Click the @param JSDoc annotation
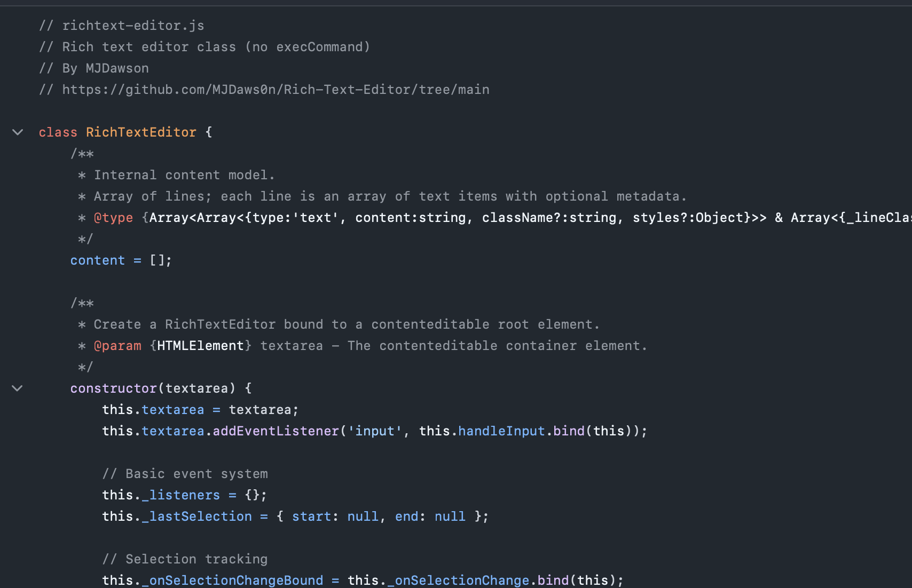912x588 pixels. click(118, 345)
